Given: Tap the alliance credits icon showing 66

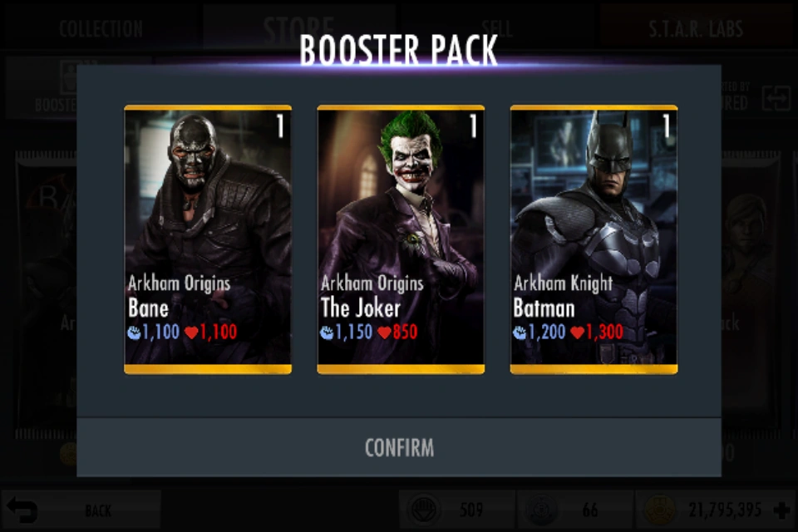Looking at the screenshot, I should 542,510.
